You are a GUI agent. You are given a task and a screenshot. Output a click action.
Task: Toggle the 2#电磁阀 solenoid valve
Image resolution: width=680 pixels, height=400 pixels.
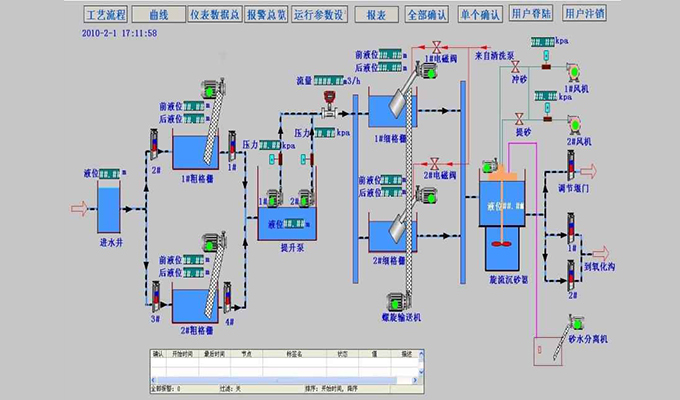435,164
